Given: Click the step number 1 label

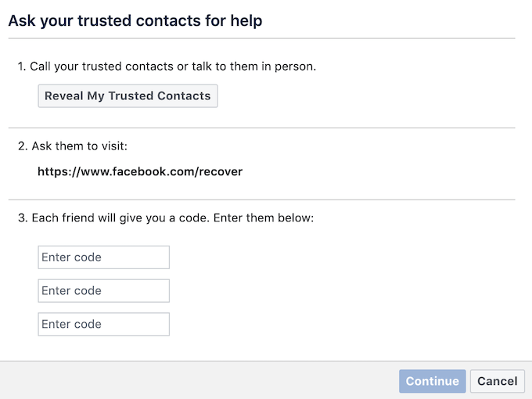Looking at the screenshot, I should (x=21, y=66).
